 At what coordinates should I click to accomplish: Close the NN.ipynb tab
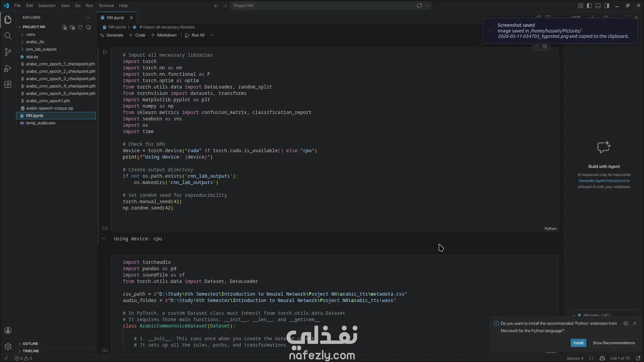131,18
